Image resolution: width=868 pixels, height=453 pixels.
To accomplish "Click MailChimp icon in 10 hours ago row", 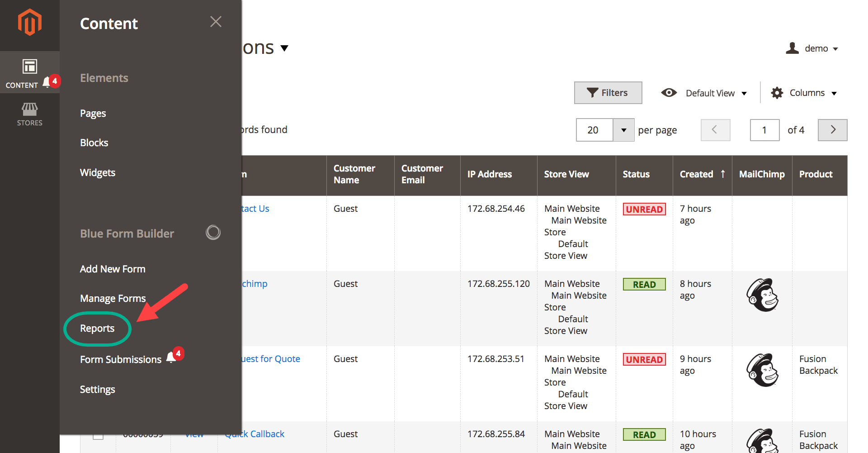I will tap(762, 441).
